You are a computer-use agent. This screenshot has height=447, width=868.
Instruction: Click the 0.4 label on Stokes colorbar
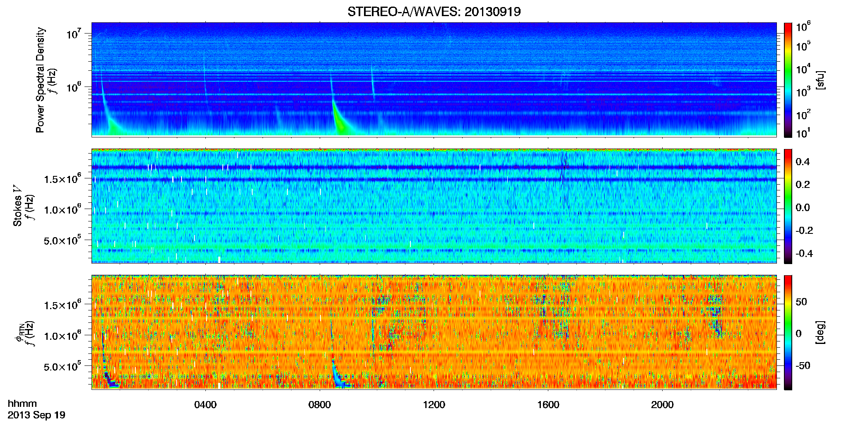[803, 162]
